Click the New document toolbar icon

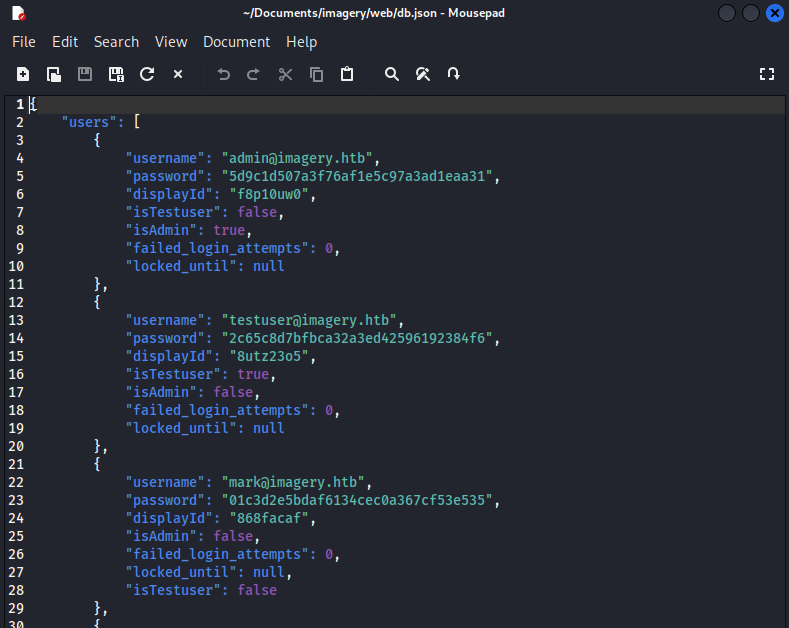[23, 74]
